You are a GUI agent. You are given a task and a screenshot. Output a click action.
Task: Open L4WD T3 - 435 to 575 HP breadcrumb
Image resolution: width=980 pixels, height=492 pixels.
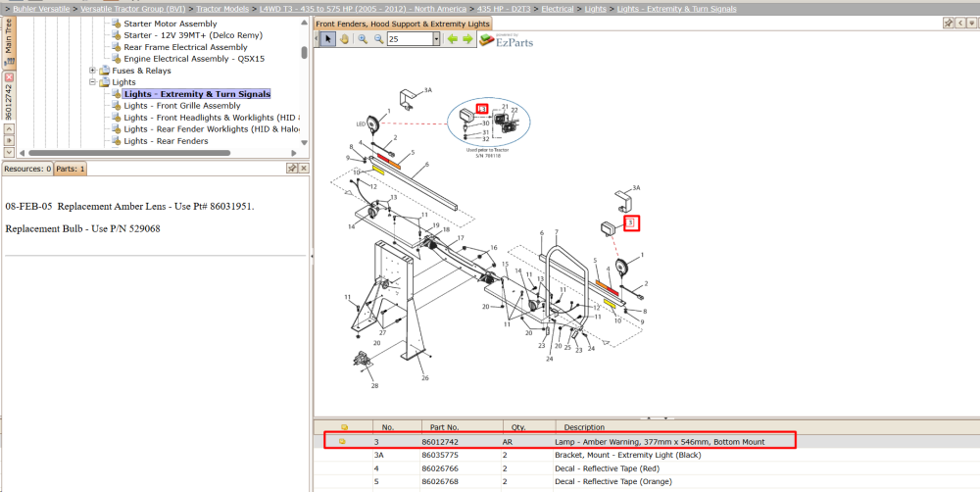363,9
